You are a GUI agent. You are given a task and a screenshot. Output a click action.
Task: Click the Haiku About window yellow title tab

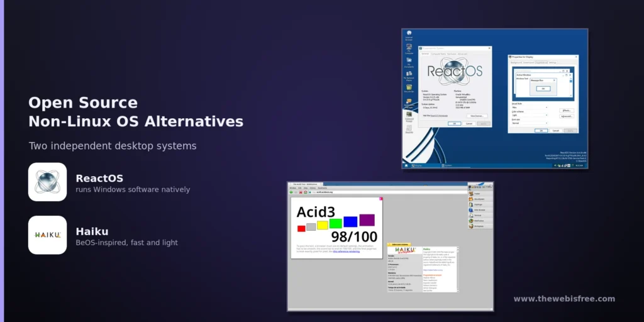point(399,245)
